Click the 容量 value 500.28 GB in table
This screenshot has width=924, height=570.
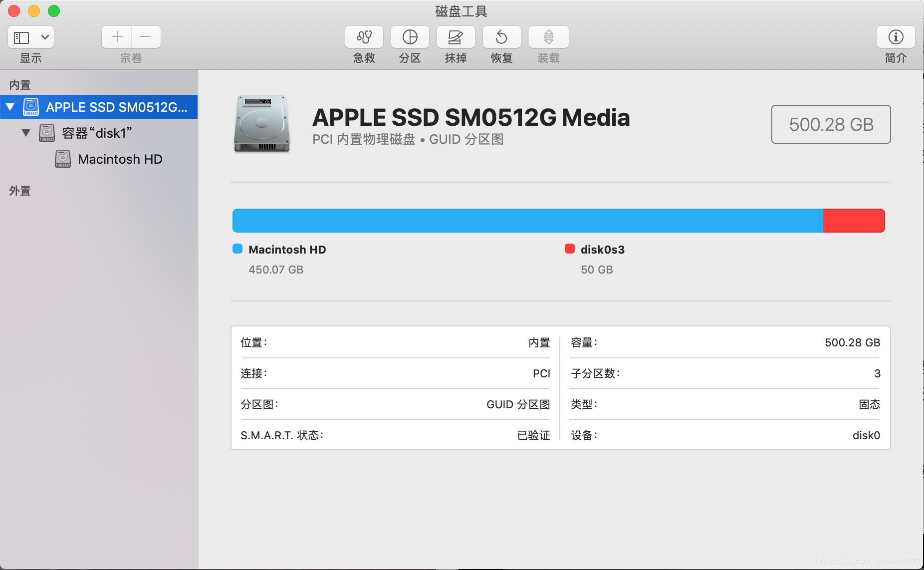pos(853,342)
